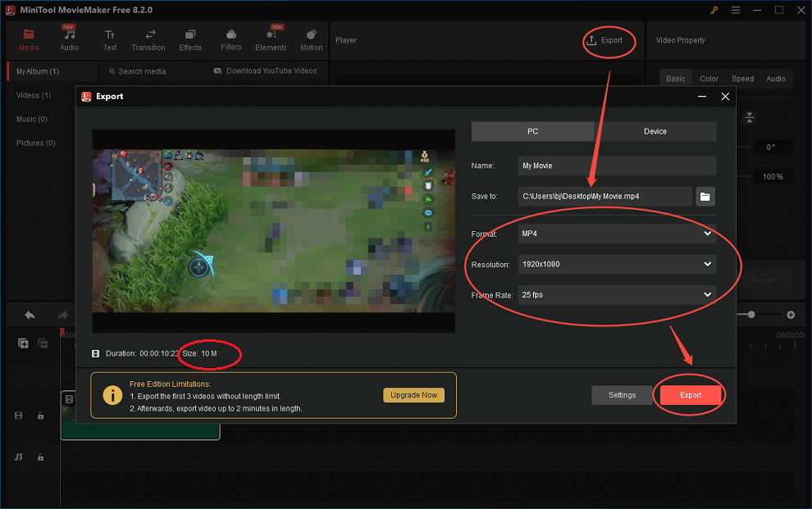Switch to the Speed property tab
The image size is (812, 509).
pyautogui.click(x=742, y=79)
